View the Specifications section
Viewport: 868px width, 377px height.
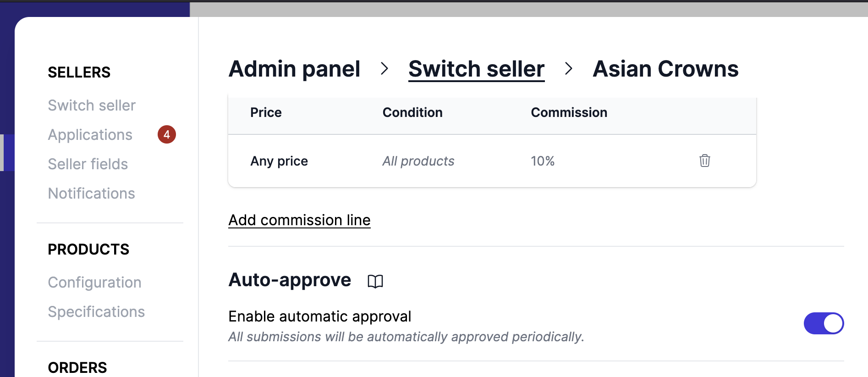pos(96,311)
